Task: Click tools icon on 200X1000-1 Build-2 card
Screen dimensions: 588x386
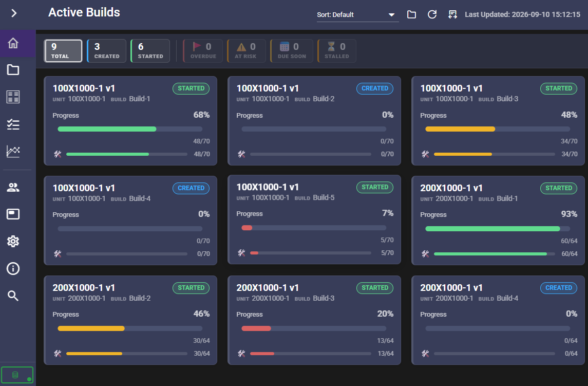Action: coord(58,353)
